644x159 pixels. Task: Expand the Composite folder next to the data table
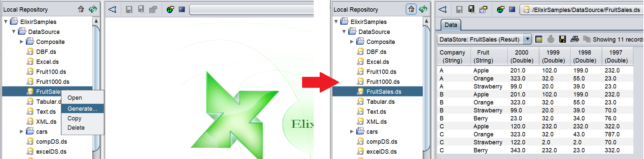tap(352, 42)
